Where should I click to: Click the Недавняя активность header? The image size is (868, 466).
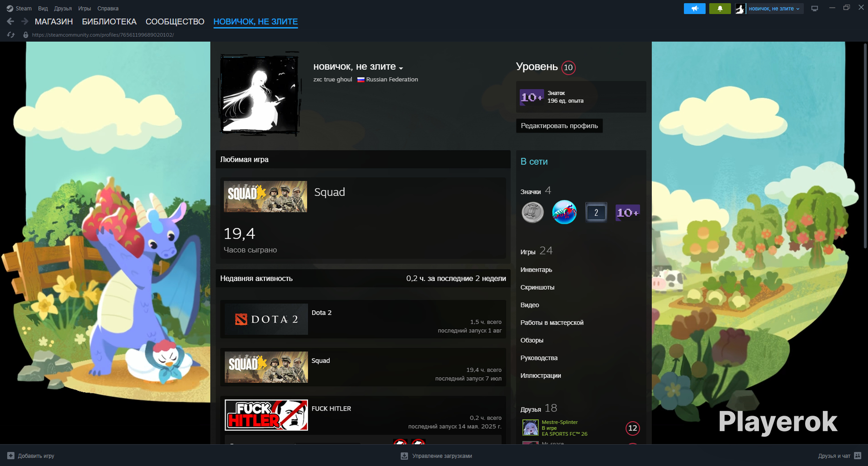[256, 279]
